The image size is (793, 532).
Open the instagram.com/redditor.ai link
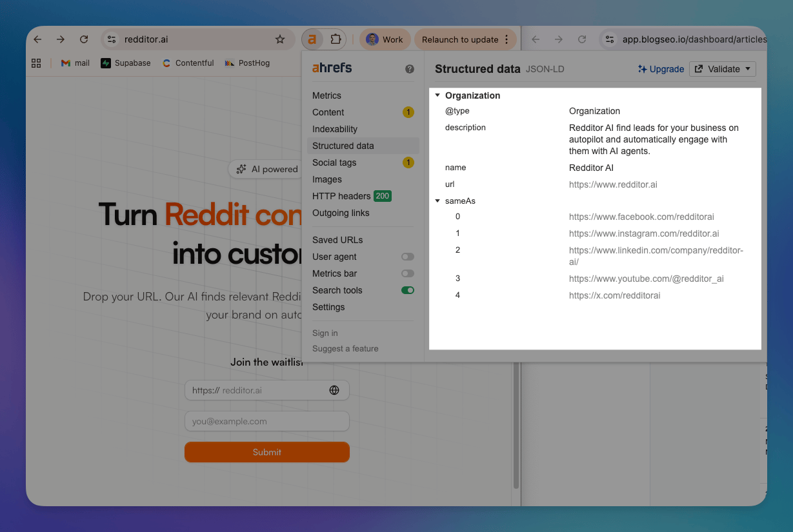pos(644,233)
